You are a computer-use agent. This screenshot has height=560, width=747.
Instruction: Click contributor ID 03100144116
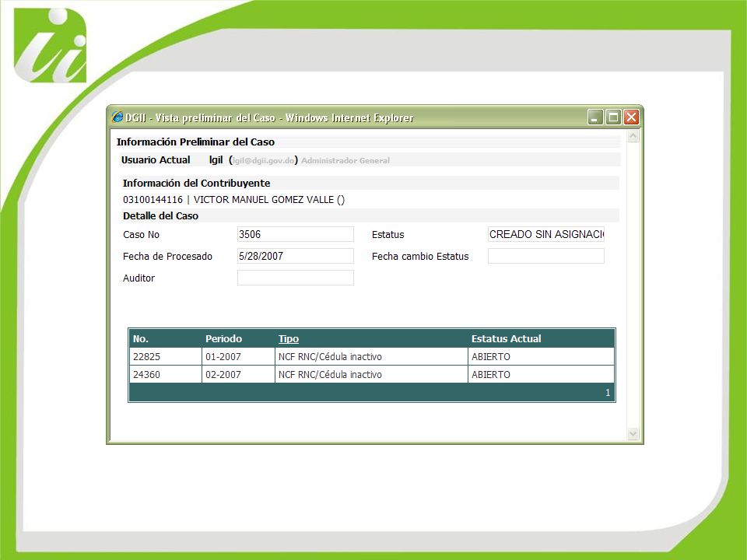[153, 200]
